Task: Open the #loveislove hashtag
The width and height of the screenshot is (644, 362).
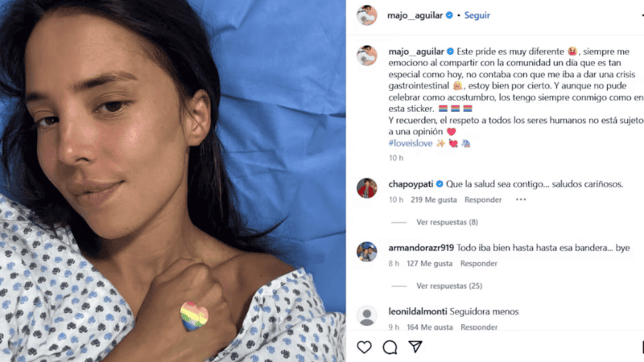Action: tap(411, 143)
